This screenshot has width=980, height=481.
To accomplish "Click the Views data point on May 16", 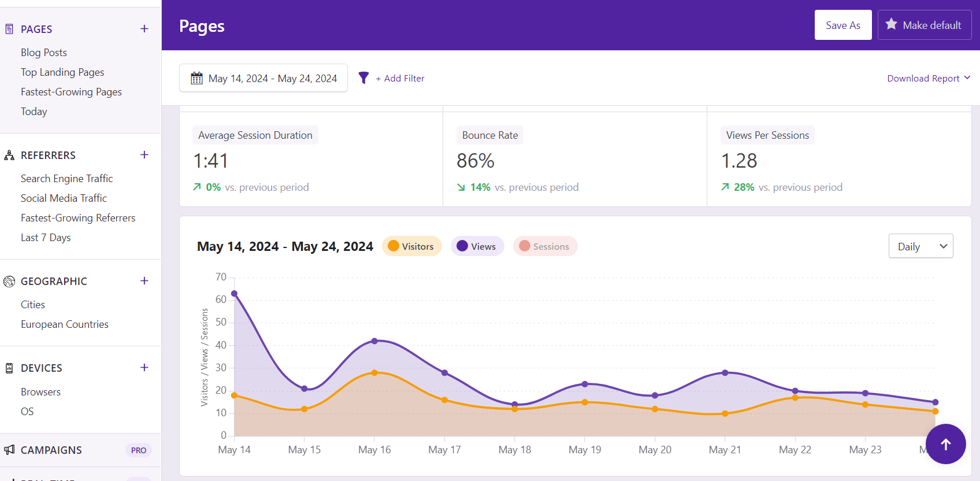I will click(374, 341).
